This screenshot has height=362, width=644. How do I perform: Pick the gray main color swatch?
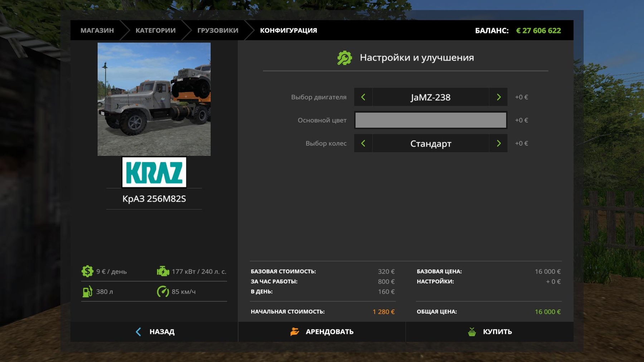[430, 120]
